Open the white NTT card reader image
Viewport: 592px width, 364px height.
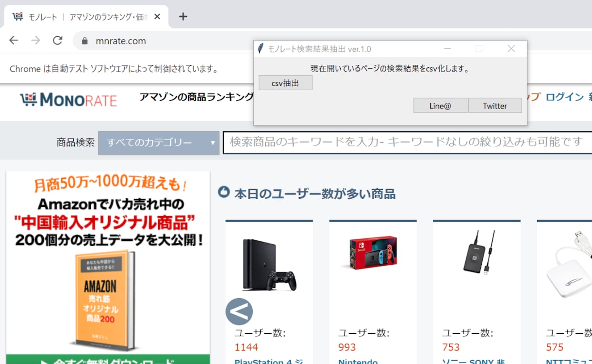point(569,264)
